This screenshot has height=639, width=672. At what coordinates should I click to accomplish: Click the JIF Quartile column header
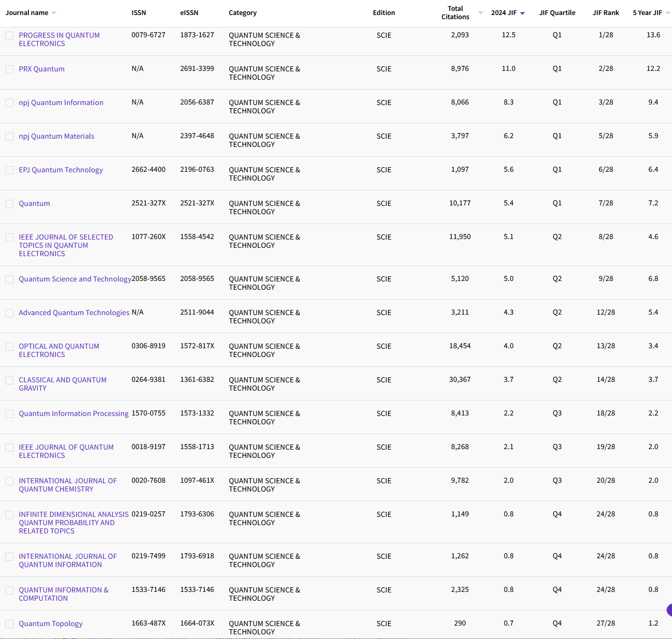click(557, 13)
